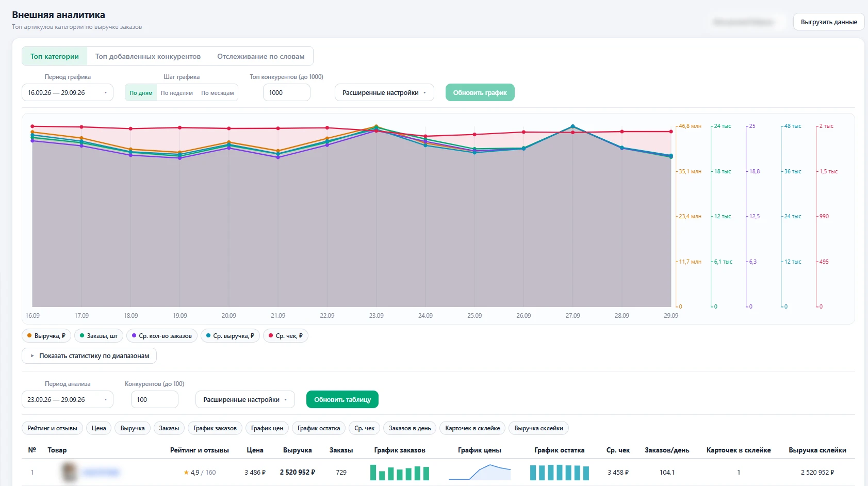
Task: Click the orders bar chart in row 1
Action: pyautogui.click(x=400, y=472)
